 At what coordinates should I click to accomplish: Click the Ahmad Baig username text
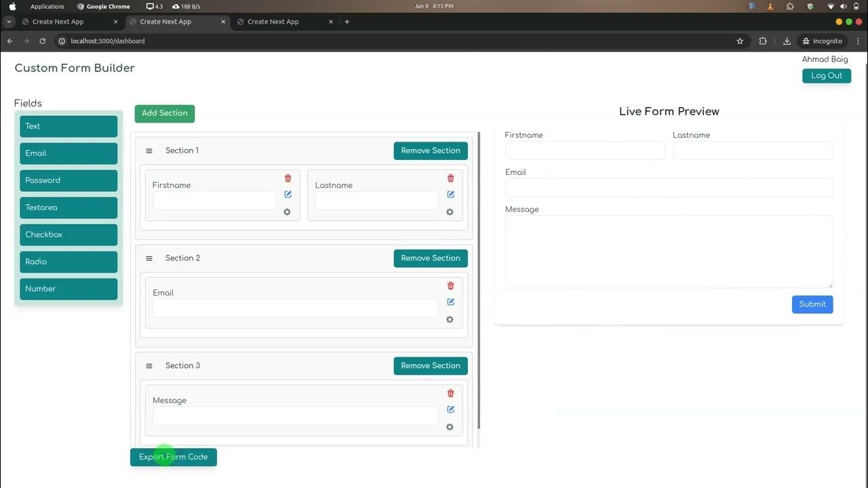click(825, 60)
